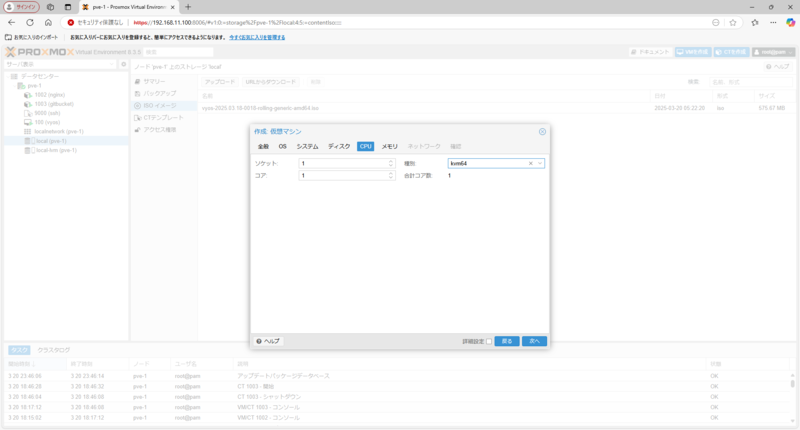Open ISO イメージ storage panel
Viewport: 800px width, 430px height.
click(164, 106)
